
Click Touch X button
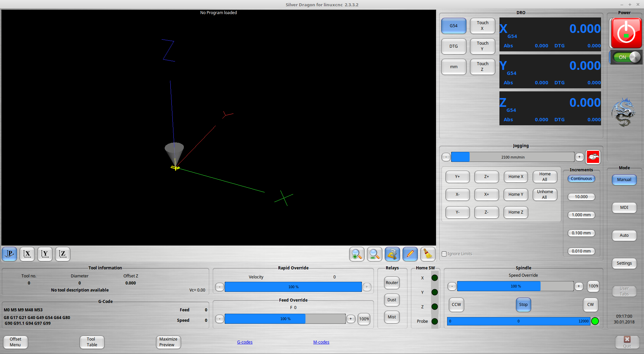pos(482,26)
